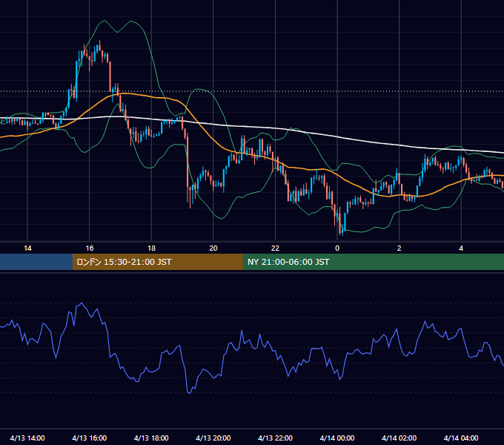The image size is (504, 445).
Task: Select the ロンドン 15:30-21:00 JST session bar
Action: [157, 262]
